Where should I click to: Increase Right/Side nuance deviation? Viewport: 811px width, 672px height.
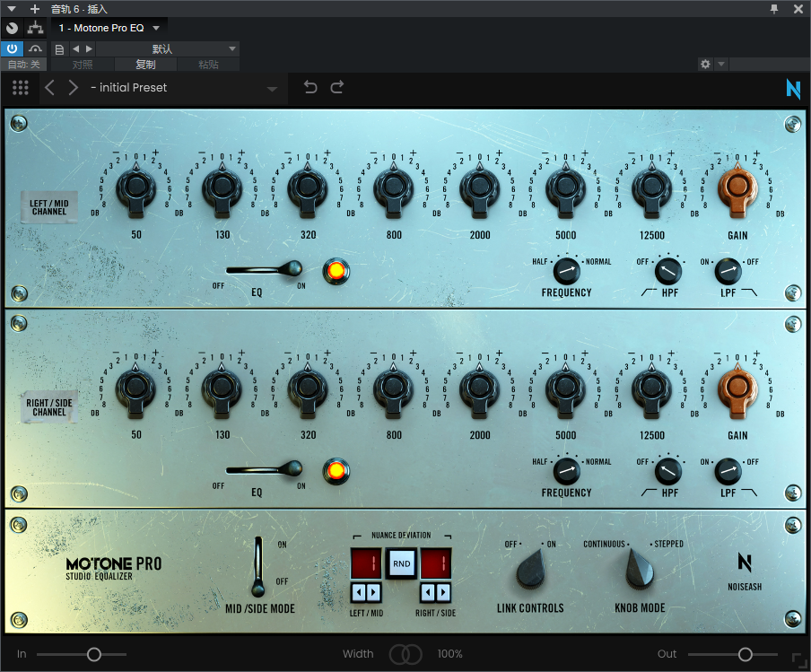(443, 592)
